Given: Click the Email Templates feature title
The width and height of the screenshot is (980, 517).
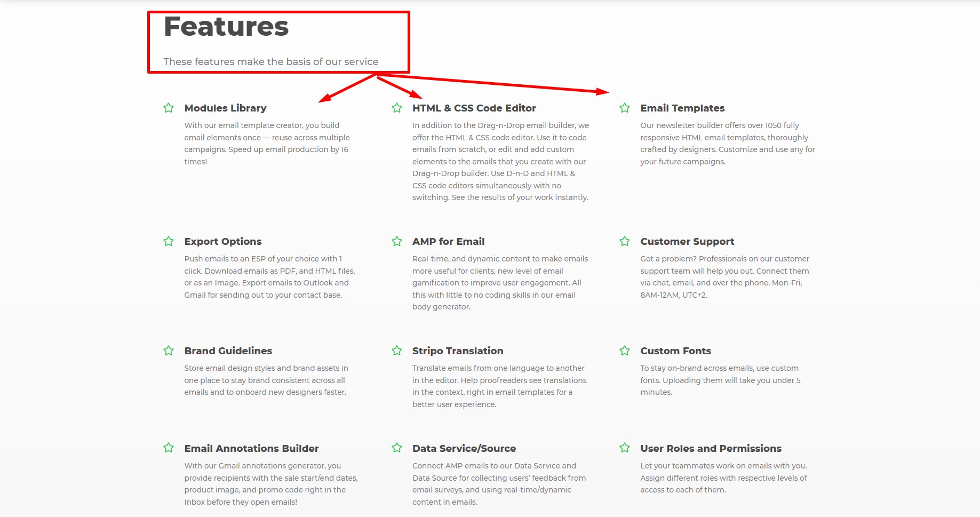Looking at the screenshot, I should point(682,108).
